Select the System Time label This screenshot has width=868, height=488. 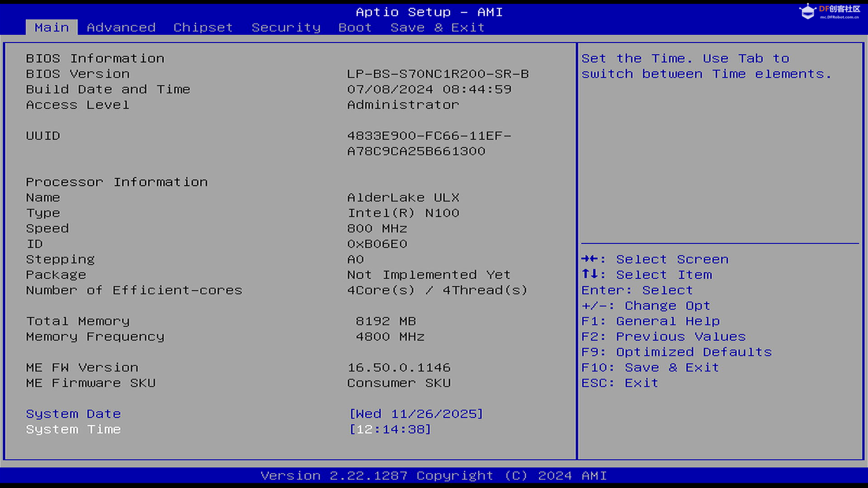[73, 429]
